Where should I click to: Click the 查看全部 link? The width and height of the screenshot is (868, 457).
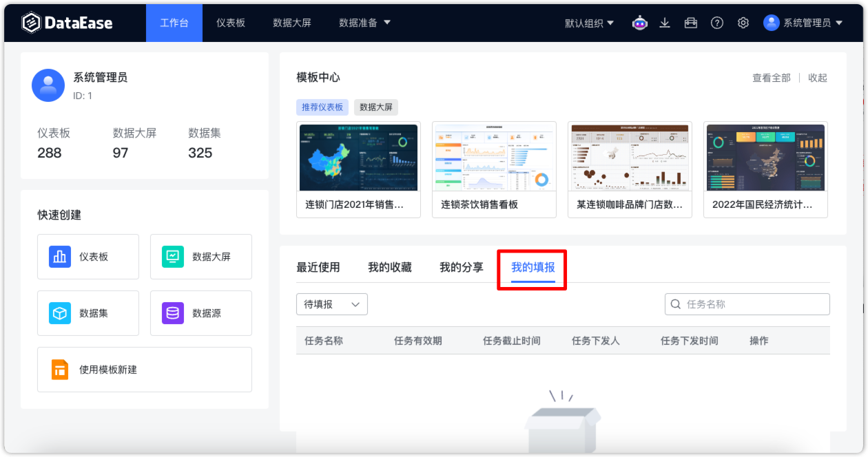[771, 78]
